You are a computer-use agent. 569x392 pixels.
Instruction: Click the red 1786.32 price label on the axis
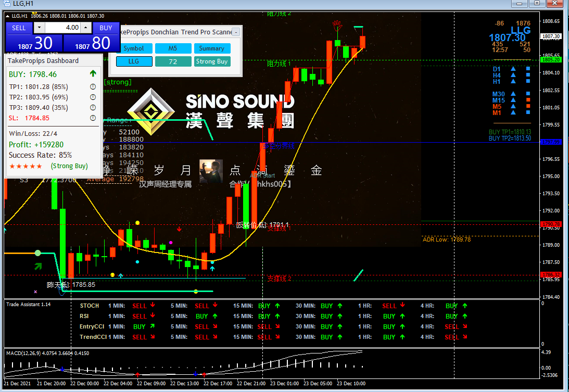(x=551, y=275)
